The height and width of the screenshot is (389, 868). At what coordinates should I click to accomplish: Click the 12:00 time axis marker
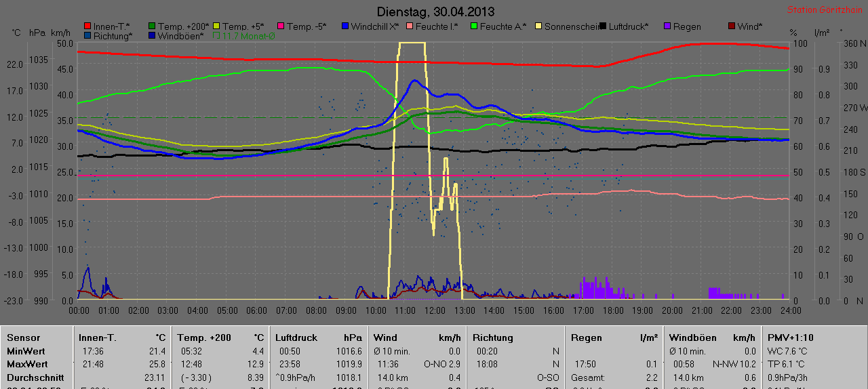(x=435, y=310)
